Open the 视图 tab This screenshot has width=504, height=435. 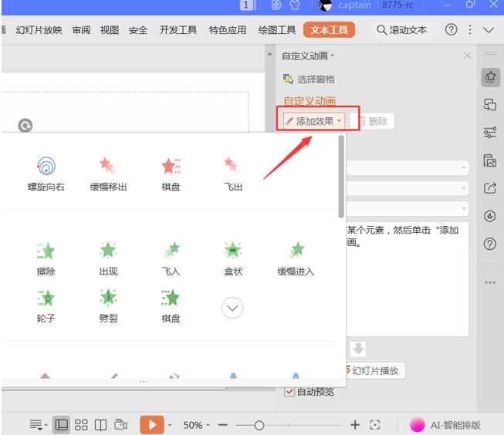pyautogui.click(x=110, y=30)
